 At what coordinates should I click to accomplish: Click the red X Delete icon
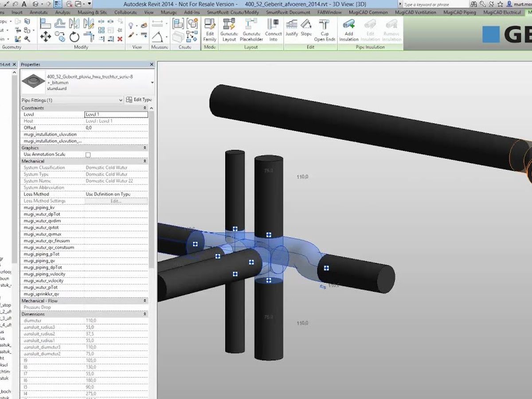[x=120, y=39]
